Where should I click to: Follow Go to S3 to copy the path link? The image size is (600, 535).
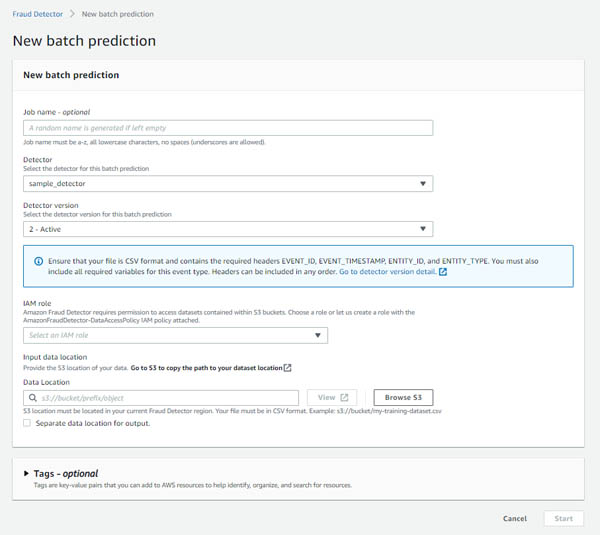(207, 368)
